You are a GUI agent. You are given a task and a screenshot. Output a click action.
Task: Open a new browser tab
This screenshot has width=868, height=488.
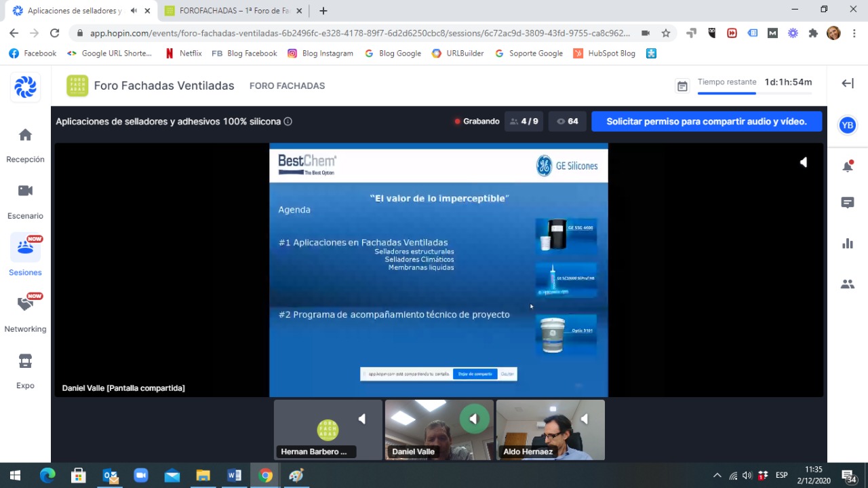pos(323,11)
